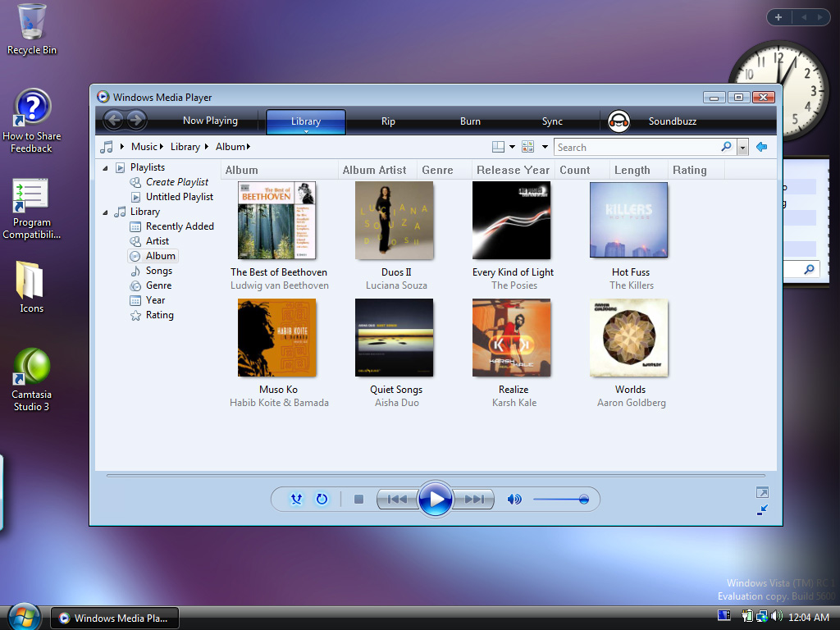Viewport: 840px width, 630px height.
Task: Open the view options dropdown next to thumbnails icon
Action: pyautogui.click(x=544, y=146)
